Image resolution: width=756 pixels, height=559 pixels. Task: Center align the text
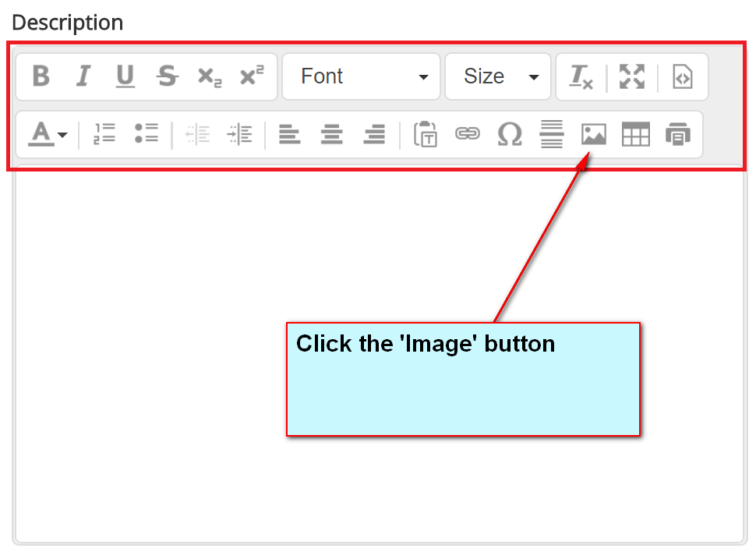click(x=332, y=134)
